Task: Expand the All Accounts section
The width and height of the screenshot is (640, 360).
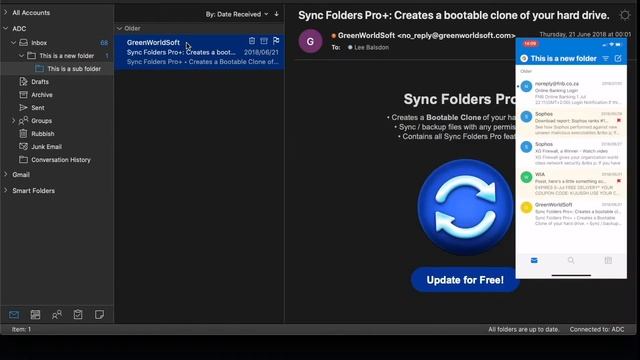Action: point(6,13)
